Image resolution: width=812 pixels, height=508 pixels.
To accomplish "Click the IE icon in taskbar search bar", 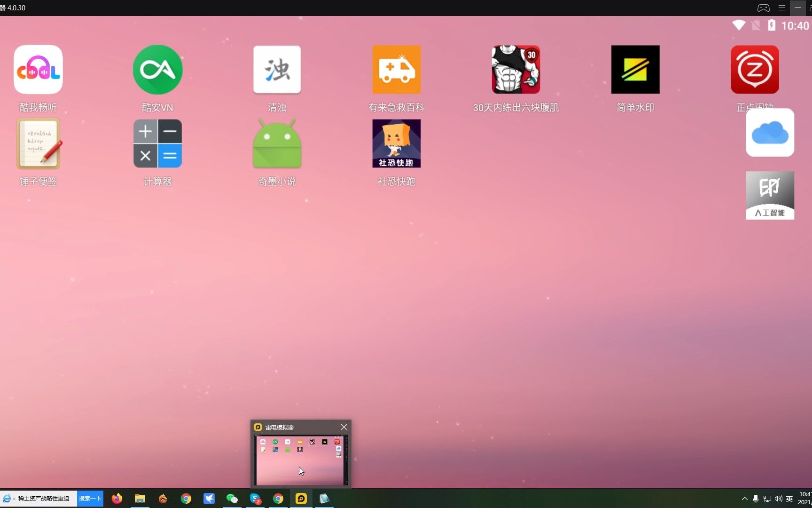I will (x=7, y=499).
